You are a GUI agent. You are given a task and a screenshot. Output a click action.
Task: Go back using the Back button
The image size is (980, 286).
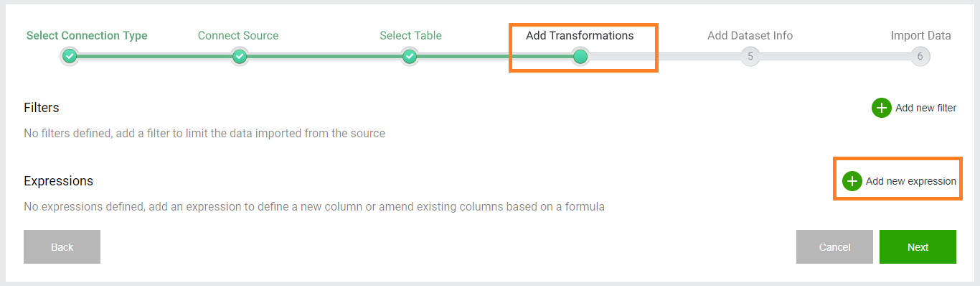pos(62,247)
